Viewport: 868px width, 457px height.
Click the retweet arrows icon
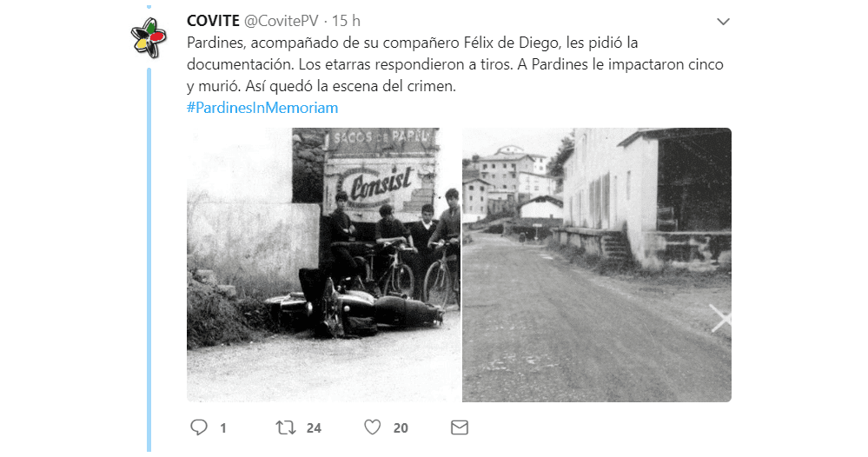286,427
